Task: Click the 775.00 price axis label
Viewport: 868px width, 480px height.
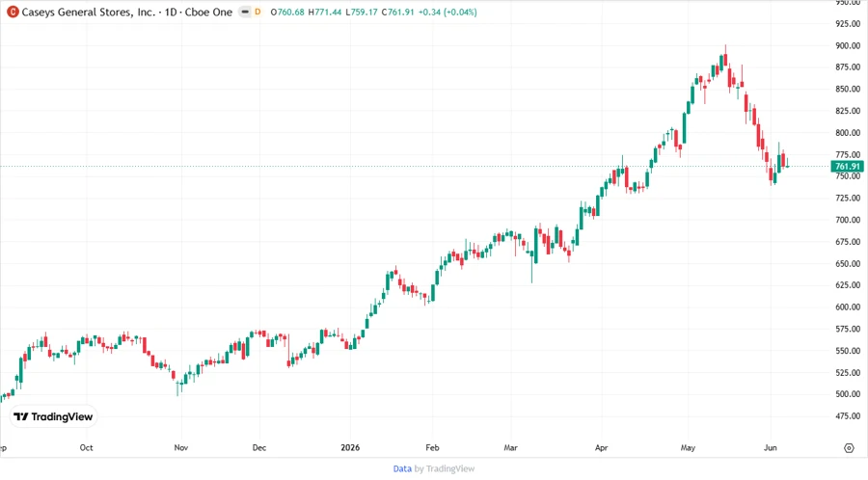Action: pos(848,155)
